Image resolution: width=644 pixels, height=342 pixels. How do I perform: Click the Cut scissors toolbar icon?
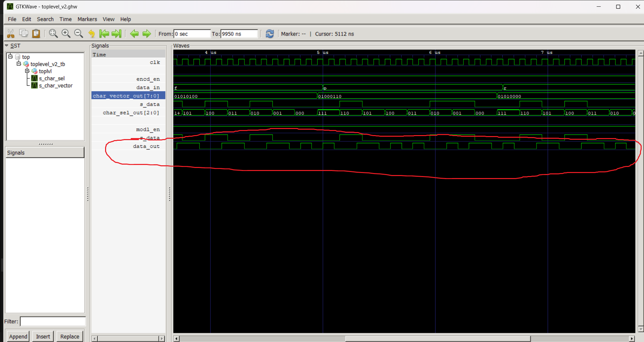[11, 34]
